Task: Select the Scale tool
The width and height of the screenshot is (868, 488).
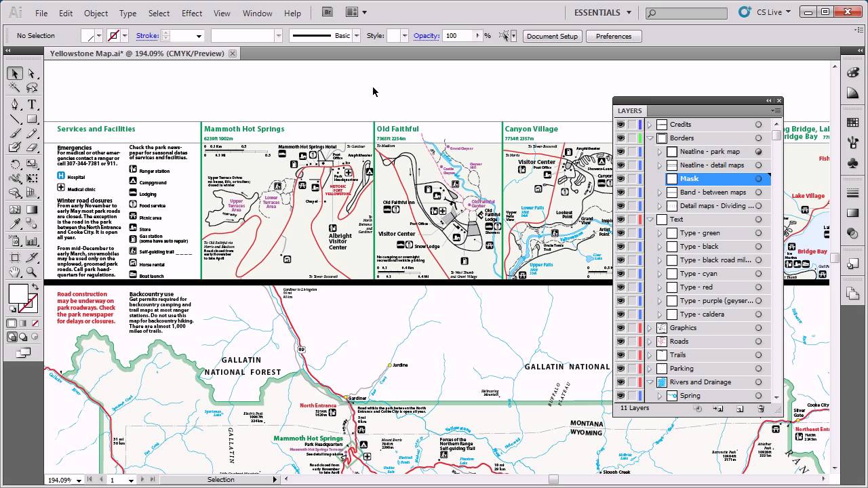Action: (x=31, y=164)
